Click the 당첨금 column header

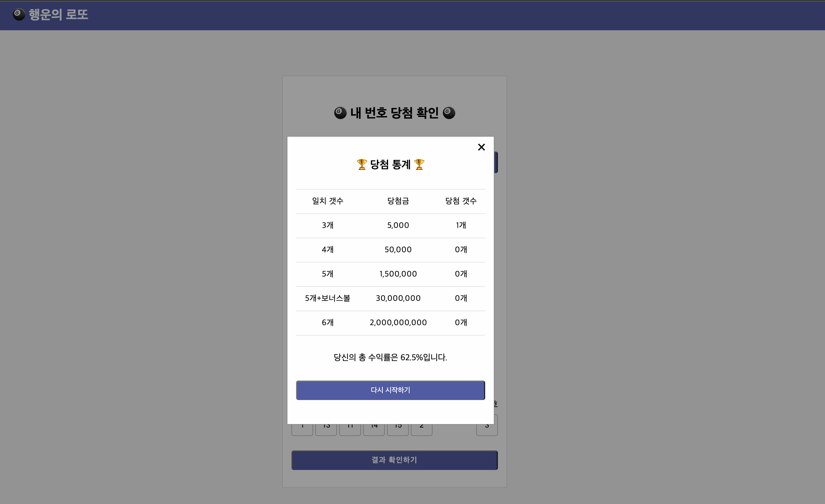tap(398, 201)
